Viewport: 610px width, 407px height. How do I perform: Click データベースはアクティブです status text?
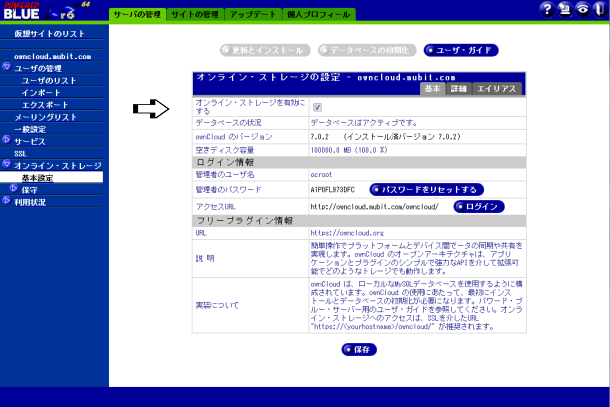364,123
